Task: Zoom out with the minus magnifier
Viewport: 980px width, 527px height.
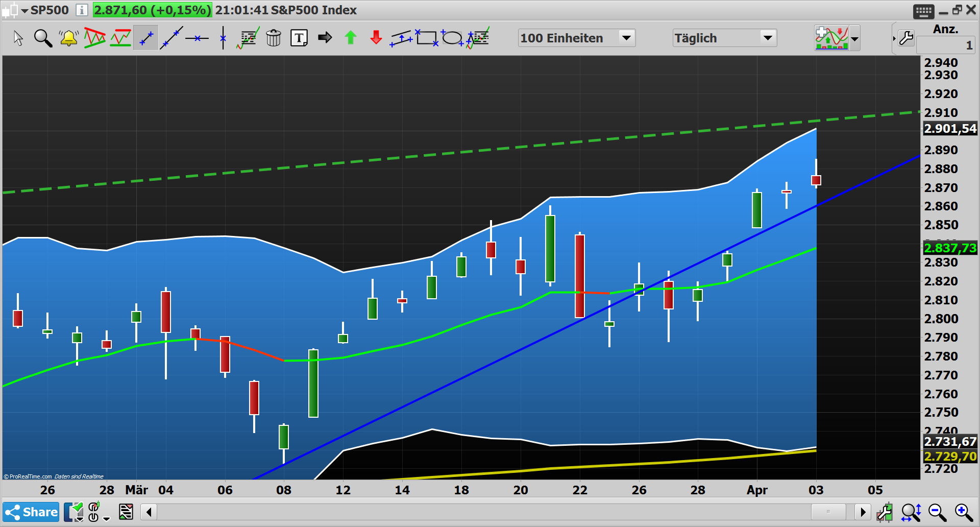Action: coord(938,512)
